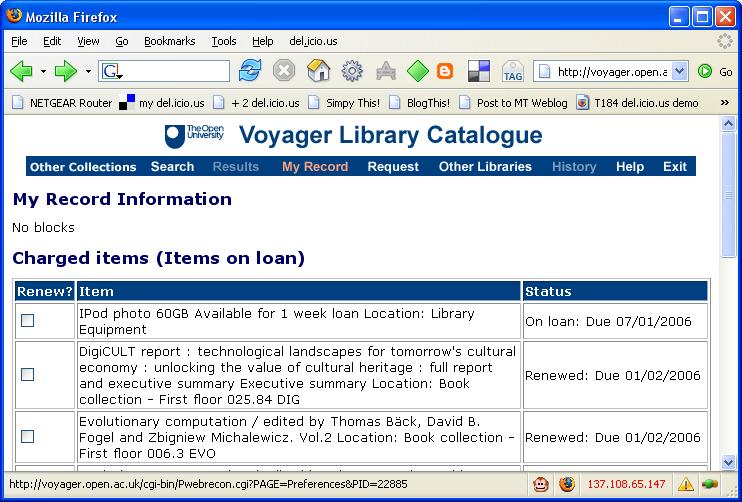The height and width of the screenshot is (502, 742).
Task: Open the T184 del.icio.us demo bookmark
Action: [637, 103]
